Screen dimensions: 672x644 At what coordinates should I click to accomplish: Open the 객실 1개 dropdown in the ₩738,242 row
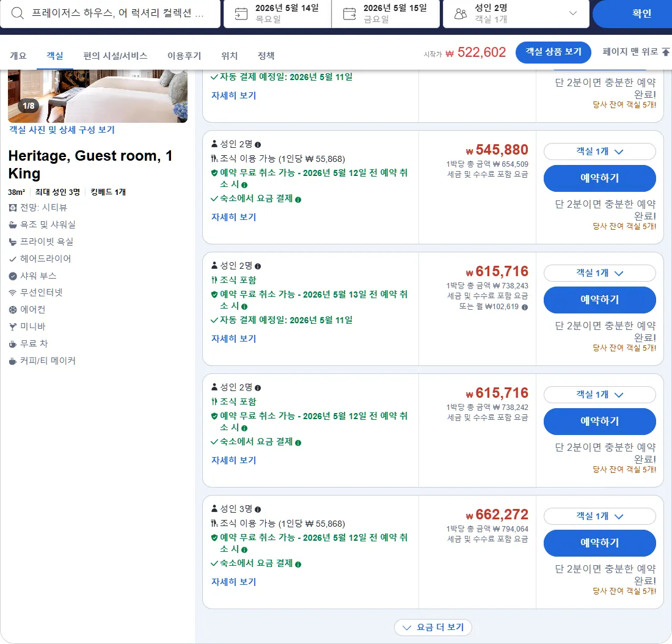pyautogui.click(x=599, y=395)
